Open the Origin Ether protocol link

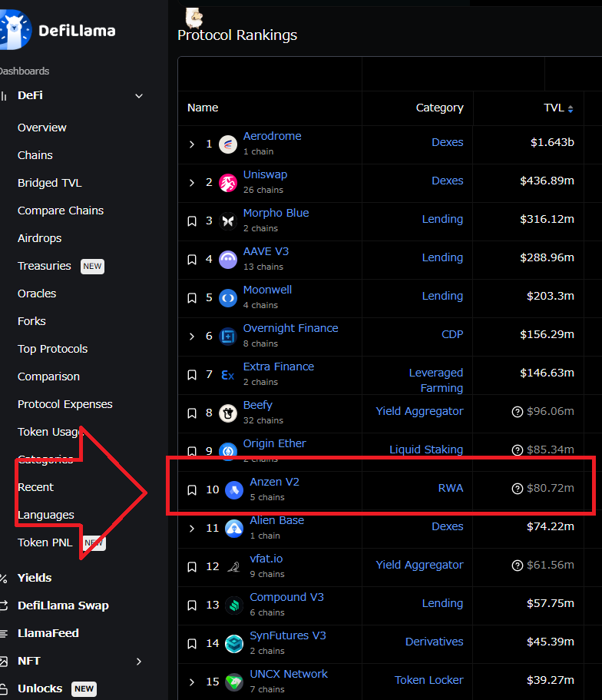pos(274,443)
